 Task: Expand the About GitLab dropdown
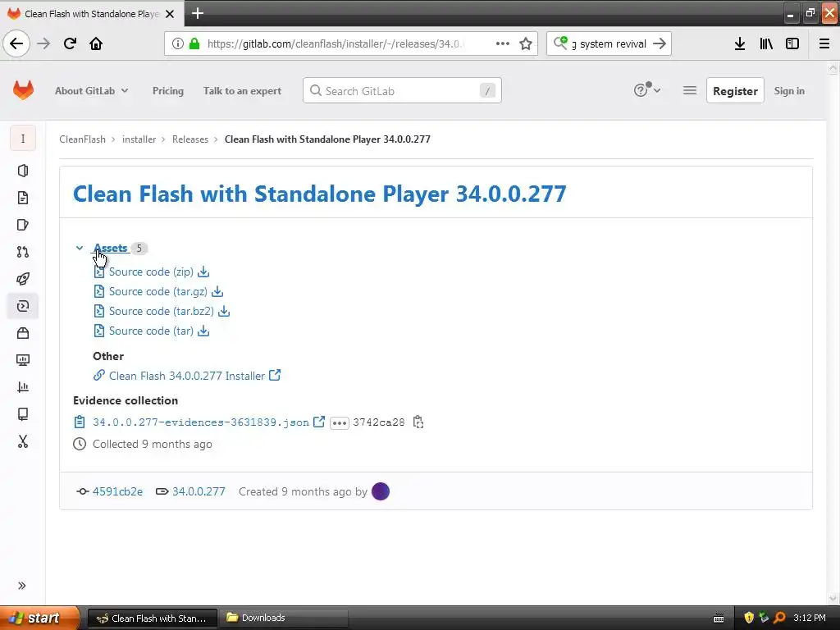[x=92, y=91]
